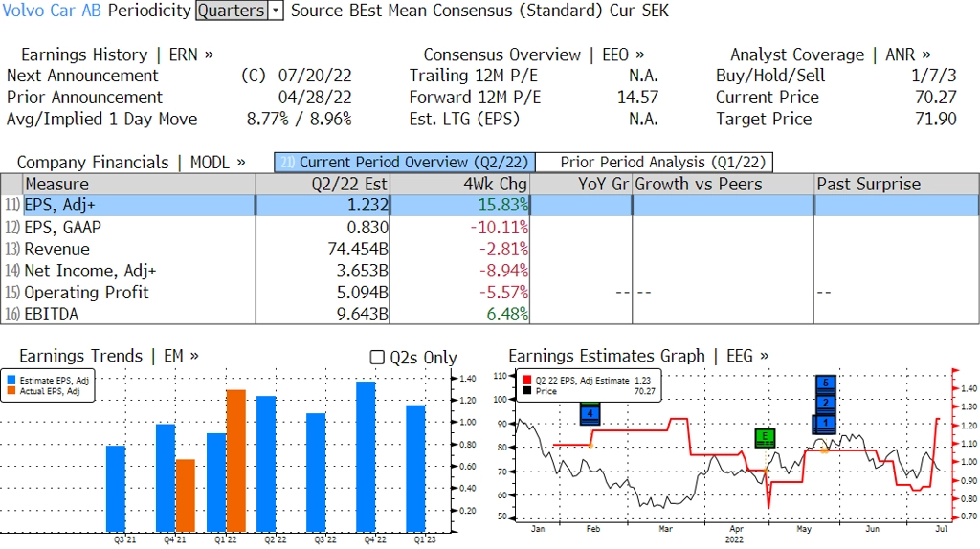Click the Forward 12M P/E value 14.57
Screen dimensions: 980x549
tap(637, 98)
